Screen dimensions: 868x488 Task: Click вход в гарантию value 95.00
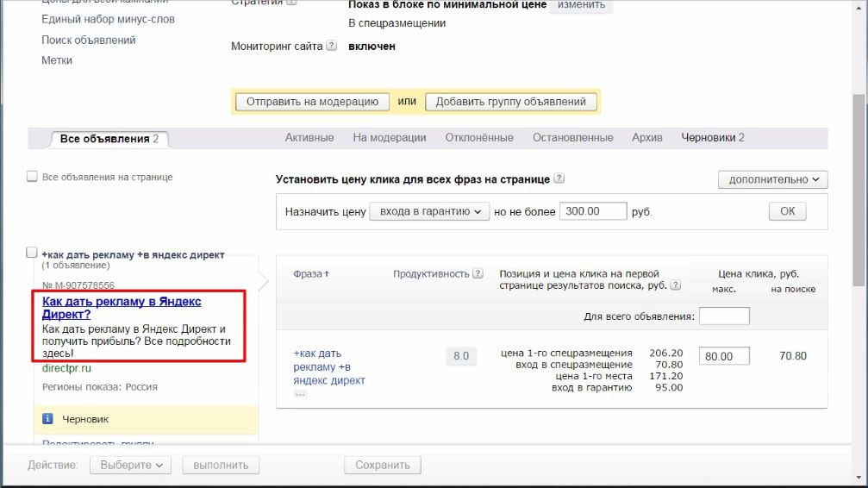coord(669,388)
